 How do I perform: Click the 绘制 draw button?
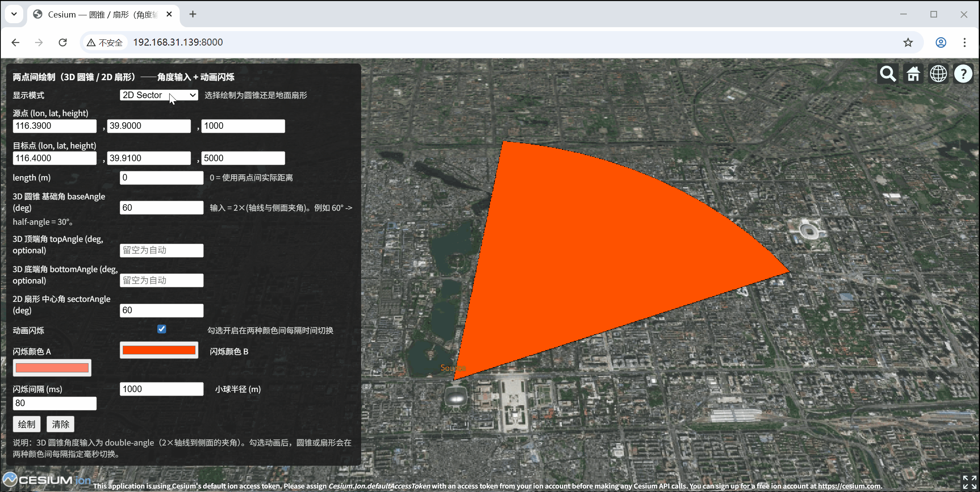pyautogui.click(x=27, y=424)
